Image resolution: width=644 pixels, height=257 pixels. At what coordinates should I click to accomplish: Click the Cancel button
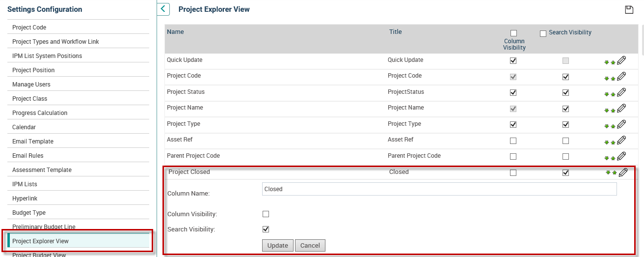pyautogui.click(x=310, y=245)
